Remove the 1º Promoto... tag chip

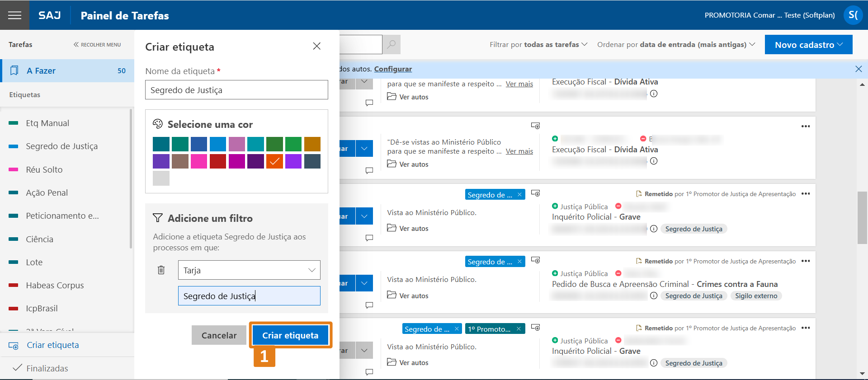(519, 329)
